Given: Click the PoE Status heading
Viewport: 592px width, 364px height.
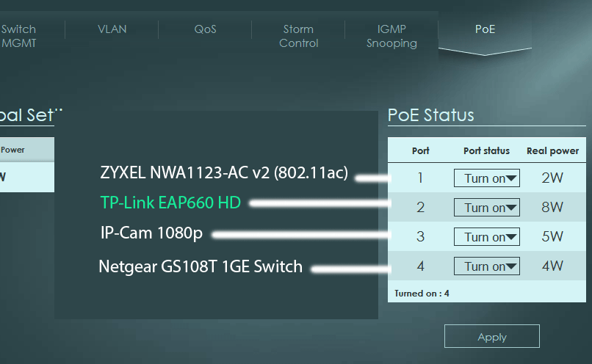Looking at the screenshot, I should point(431,115).
